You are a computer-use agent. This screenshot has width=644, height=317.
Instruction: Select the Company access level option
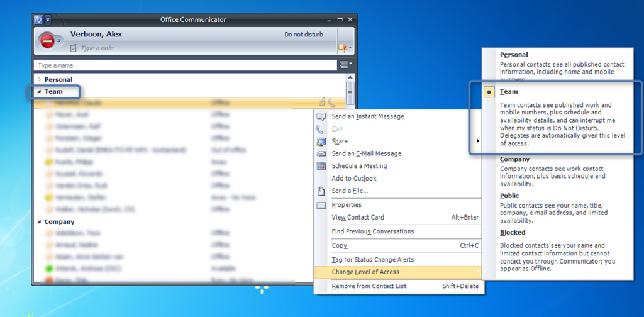point(514,160)
